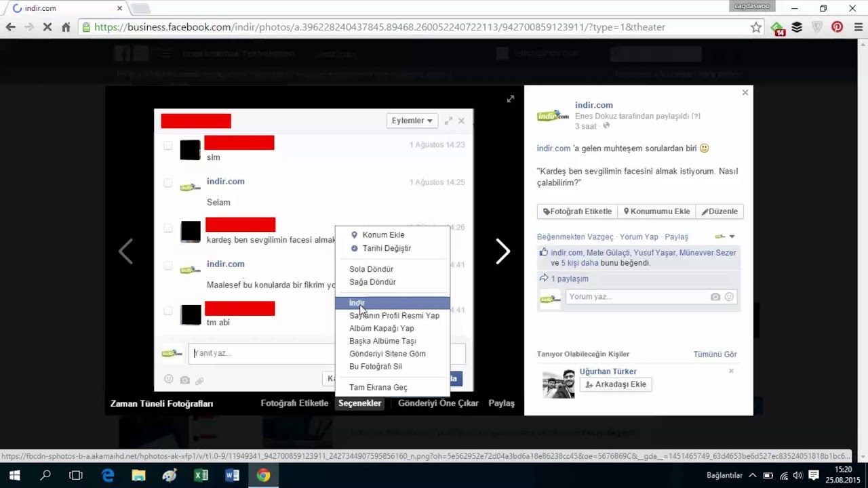Click the Yorum yaz comment field
The width and height of the screenshot is (868, 488).
(637, 297)
